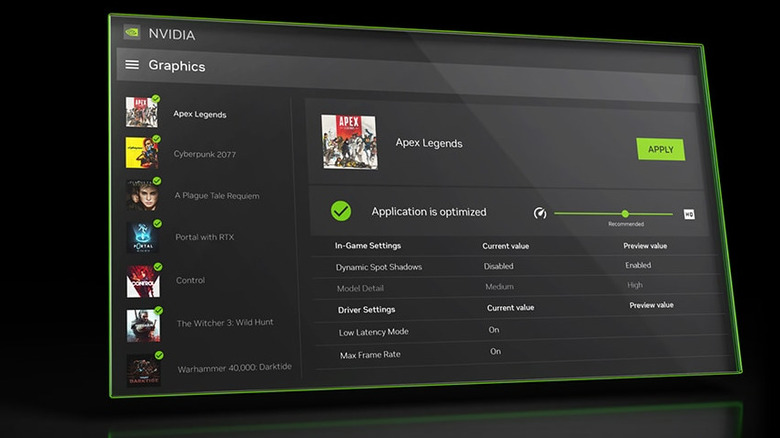Select Portal with RTX thumbnail
Image resolution: width=780 pixels, height=438 pixels.
pos(143,237)
